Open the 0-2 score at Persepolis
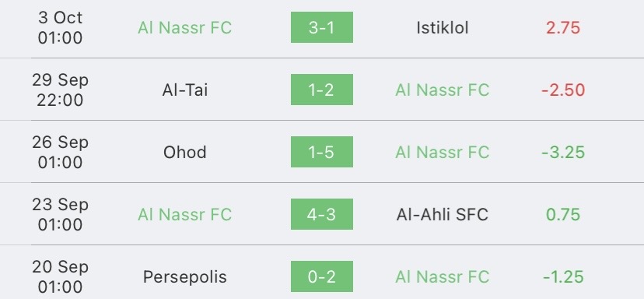Screen dimensions: 644x299 tap(321, 276)
